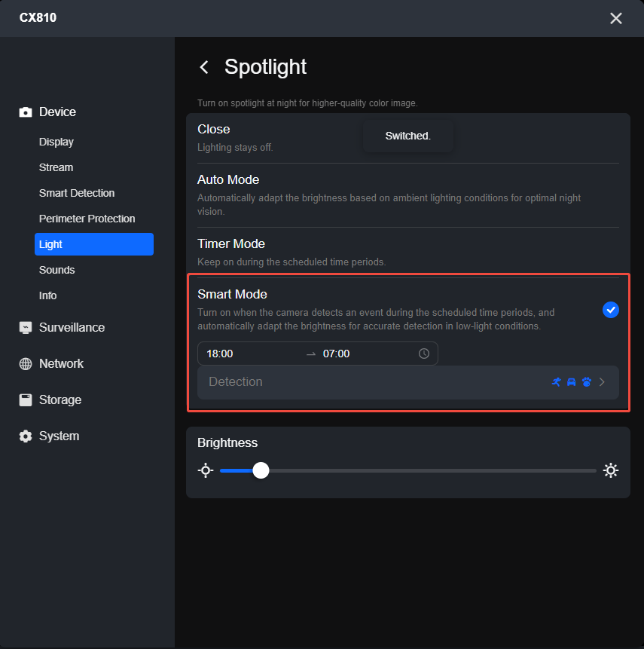Screen dimensions: 644x649
Task: Click the high brightness sun icon
Action: 611,470
